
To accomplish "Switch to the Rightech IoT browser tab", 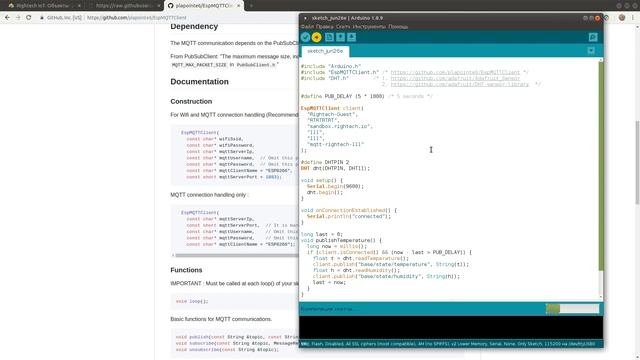I will [x=43, y=6].
